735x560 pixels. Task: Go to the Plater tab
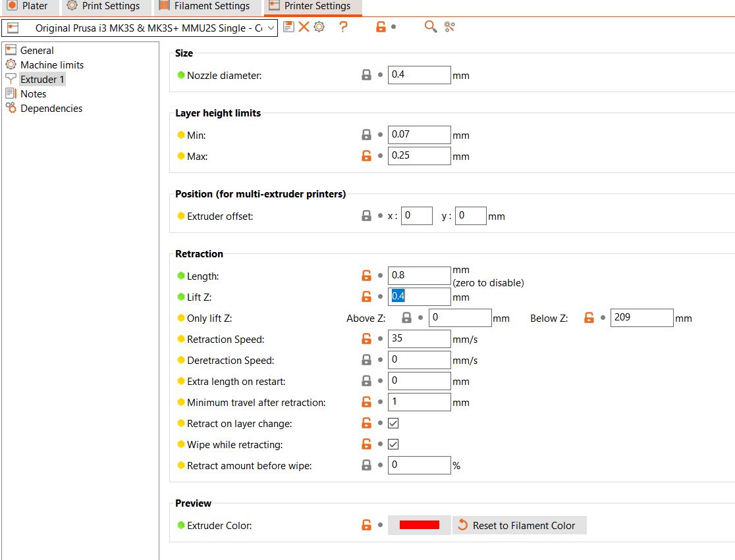pos(28,6)
